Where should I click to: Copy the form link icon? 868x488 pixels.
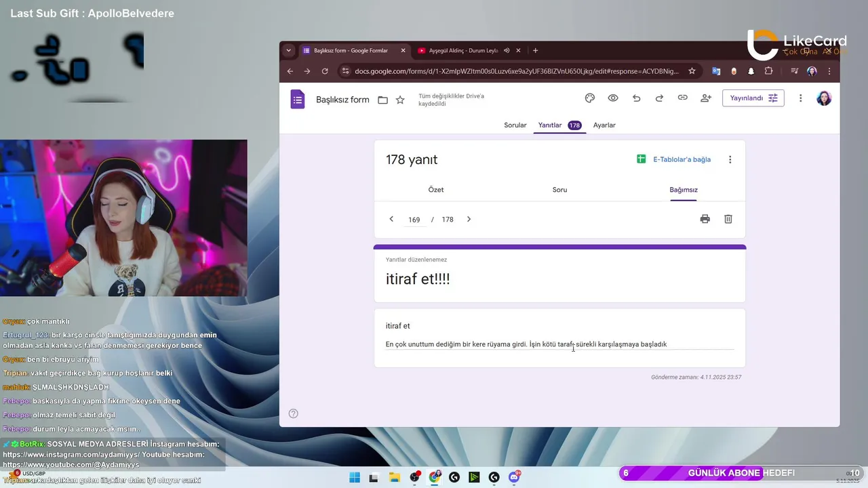[x=683, y=98]
